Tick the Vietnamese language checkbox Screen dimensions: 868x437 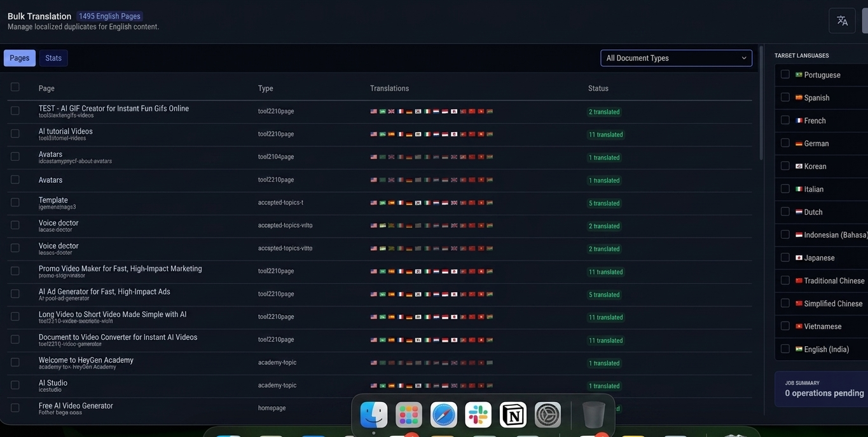tap(785, 326)
